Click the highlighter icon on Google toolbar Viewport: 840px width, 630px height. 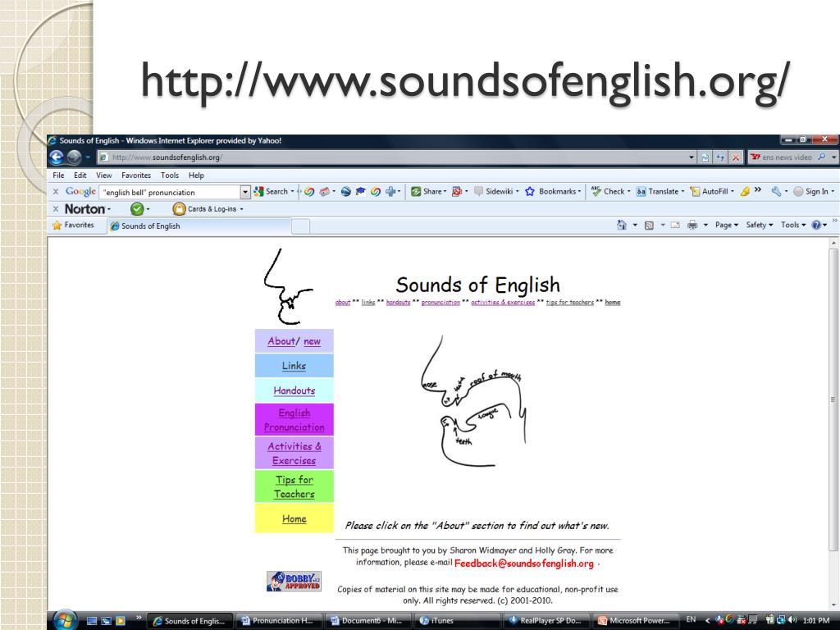click(x=745, y=191)
